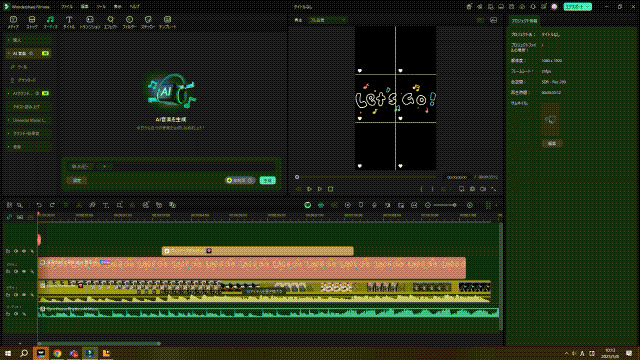640x360 pixels.
Task: Click the search magnifier icon in the timeline toolbar
Action: tap(20, 205)
